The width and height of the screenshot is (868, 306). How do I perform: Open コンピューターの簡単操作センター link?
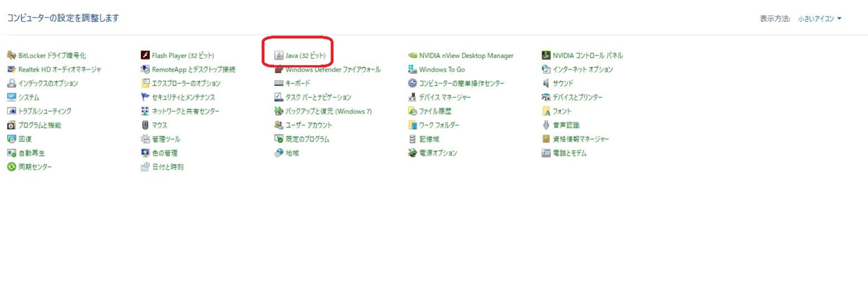tap(456, 83)
